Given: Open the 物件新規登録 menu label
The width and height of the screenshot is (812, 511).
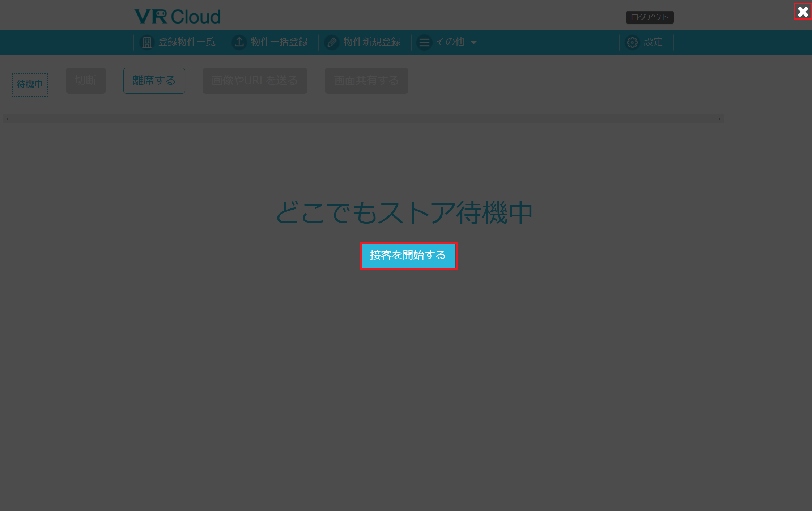Looking at the screenshot, I should click(x=372, y=42).
